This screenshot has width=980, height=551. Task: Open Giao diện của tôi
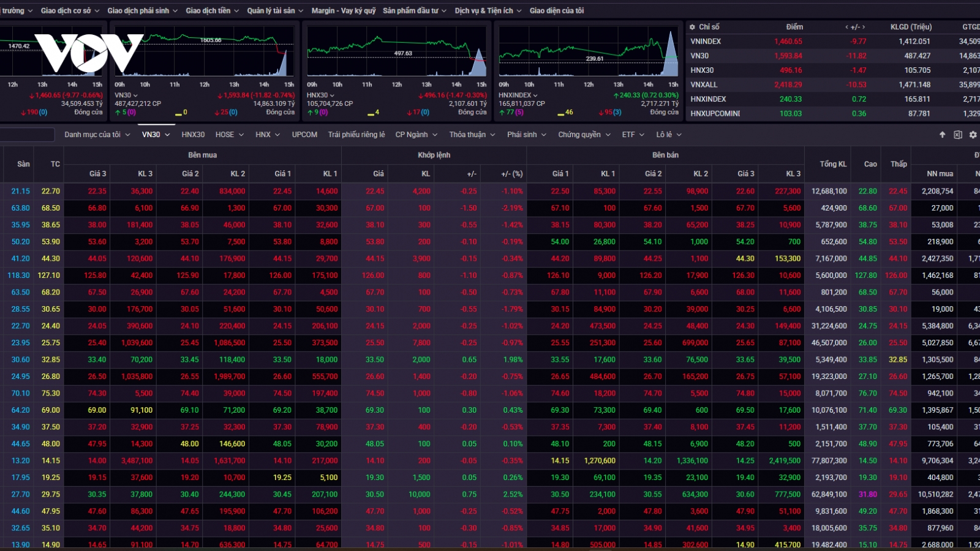tap(557, 10)
